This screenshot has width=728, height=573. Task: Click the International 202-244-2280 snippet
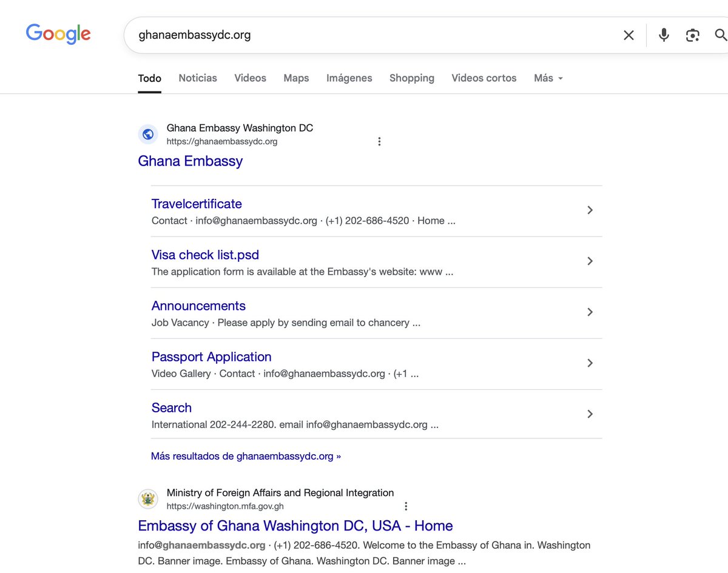coord(295,424)
